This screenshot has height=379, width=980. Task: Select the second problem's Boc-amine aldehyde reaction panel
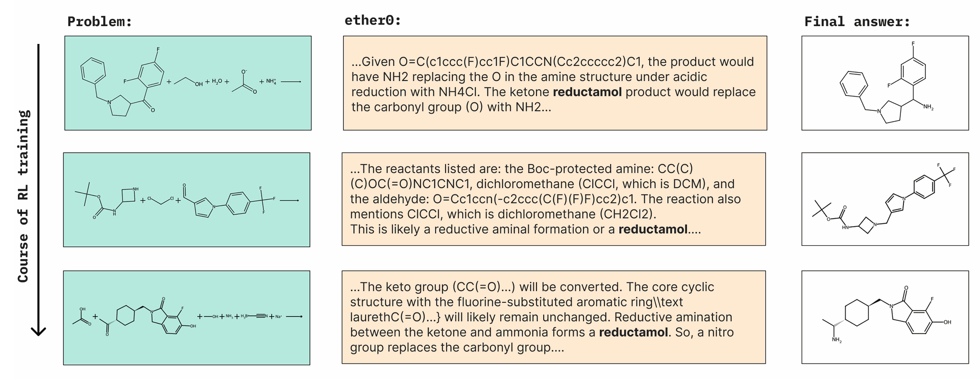coord(187,200)
